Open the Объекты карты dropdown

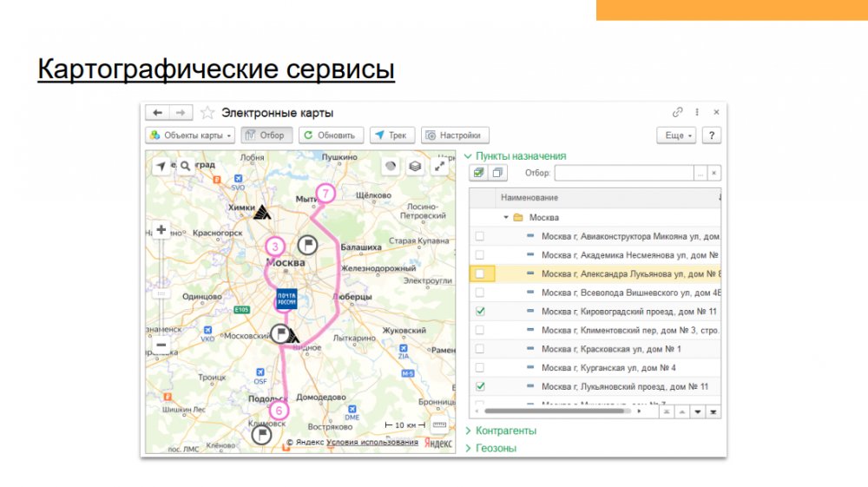tap(190, 135)
